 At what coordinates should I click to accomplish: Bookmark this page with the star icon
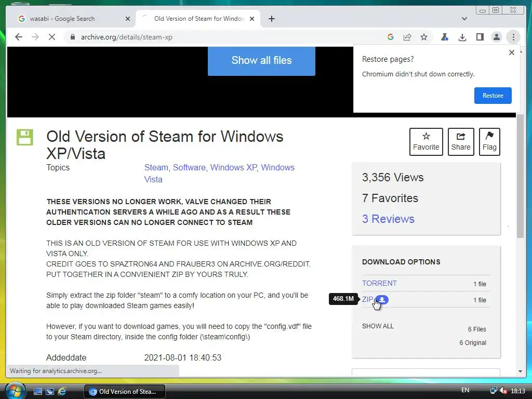click(x=424, y=37)
